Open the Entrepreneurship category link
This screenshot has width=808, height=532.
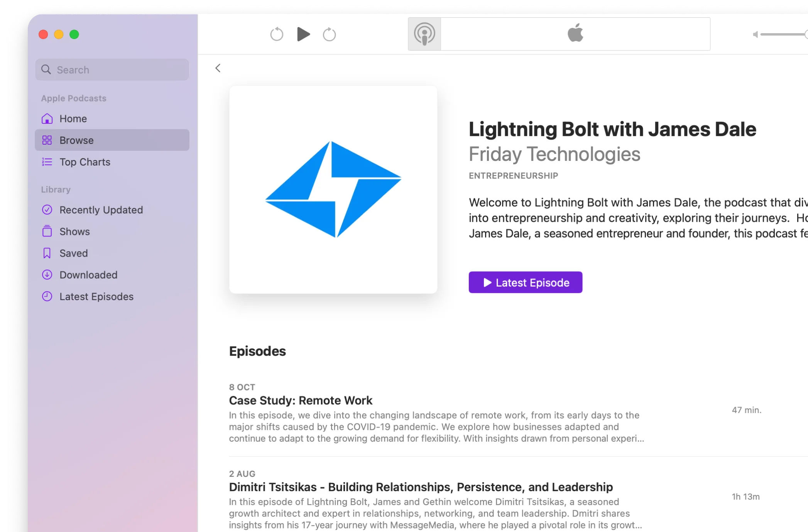click(x=513, y=176)
